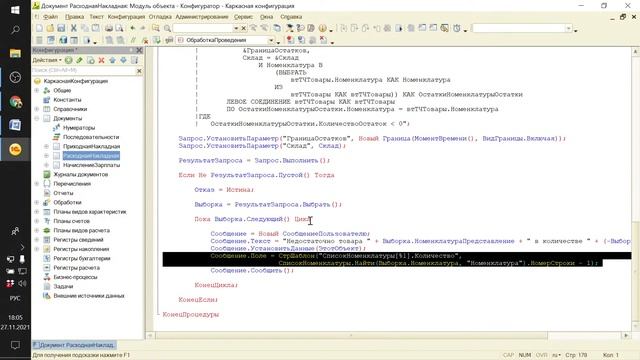Viewport: 640px width, 360px height.
Task: Open the Сервис menu
Action: [243, 17]
